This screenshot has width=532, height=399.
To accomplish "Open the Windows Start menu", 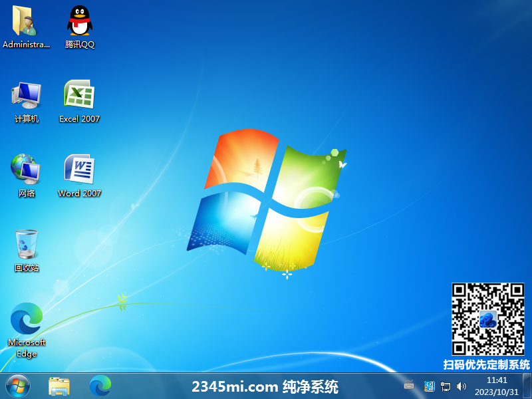I will pos(18,386).
